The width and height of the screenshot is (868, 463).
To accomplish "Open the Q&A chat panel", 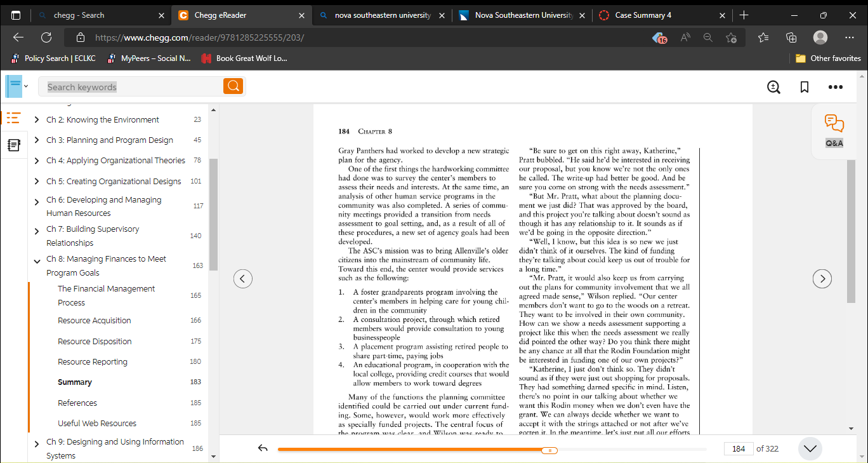I will click(x=834, y=131).
